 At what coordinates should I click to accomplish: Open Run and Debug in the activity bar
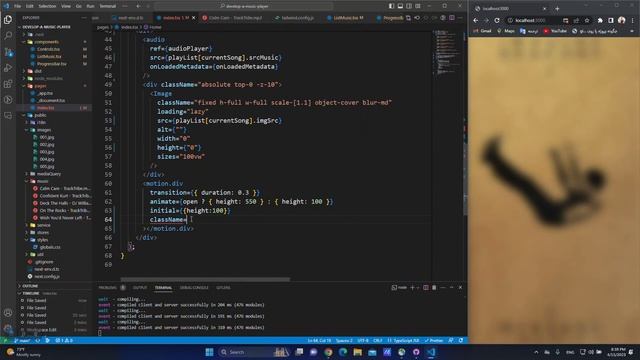pos(8,68)
